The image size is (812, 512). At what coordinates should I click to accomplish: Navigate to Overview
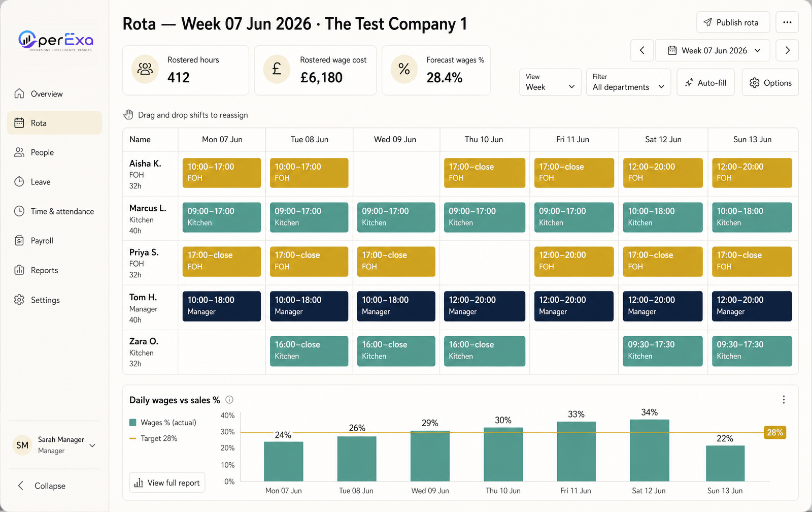coord(54,93)
